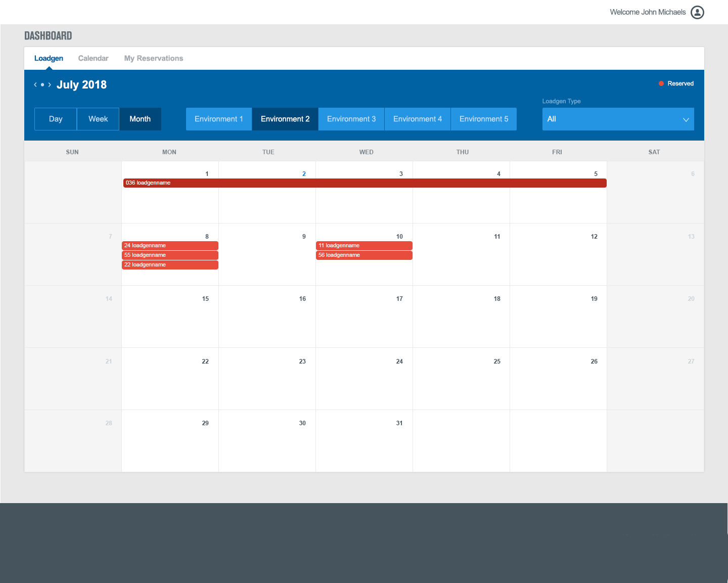Click the greyed Saturday 6 date
The width and height of the screenshot is (728, 583).
click(693, 174)
